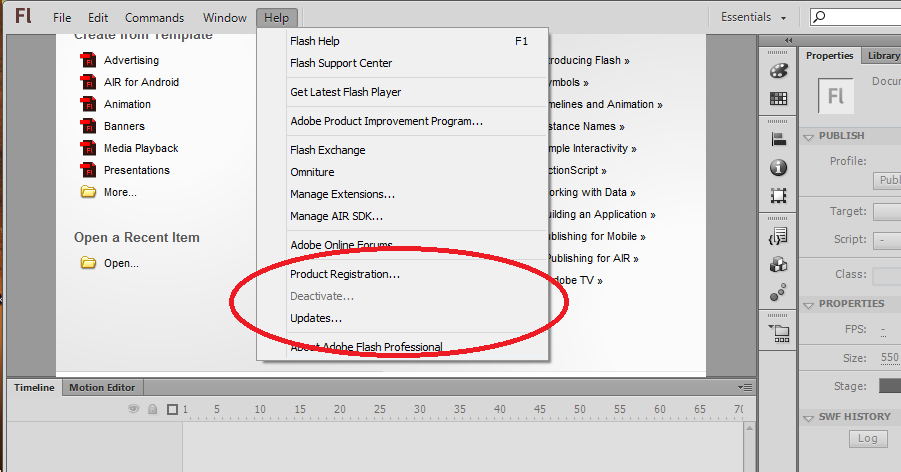Click the Banners template icon
The height and width of the screenshot is (472, 901).
tap(88, 126)
